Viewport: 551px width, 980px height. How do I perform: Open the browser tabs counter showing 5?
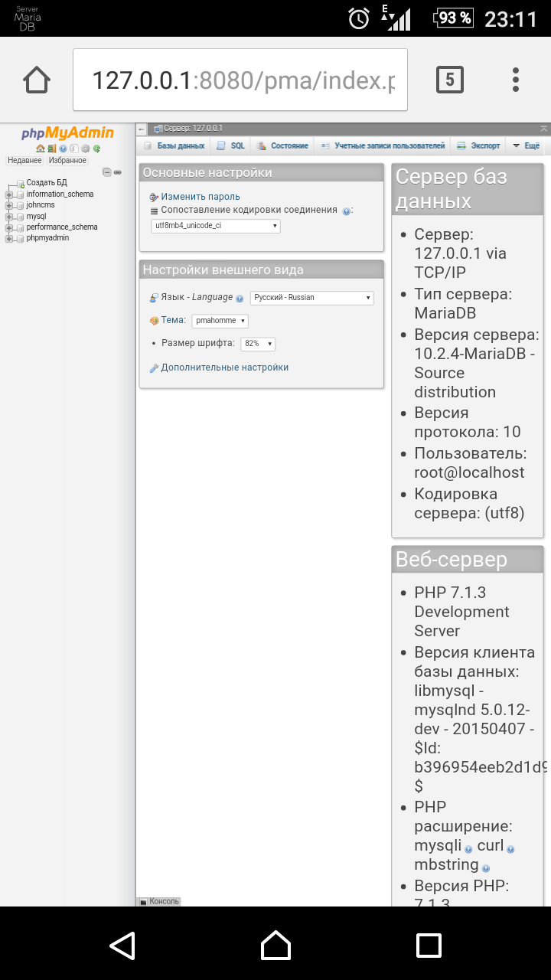pyautogui.click(x=449, y=80)
